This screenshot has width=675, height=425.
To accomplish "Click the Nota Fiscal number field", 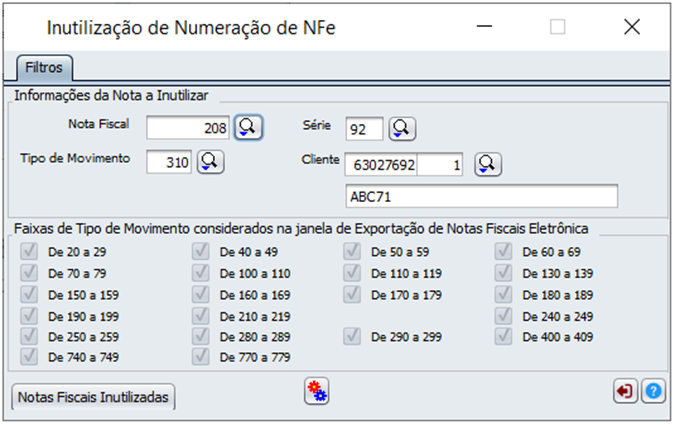I will tap(189, 128).
